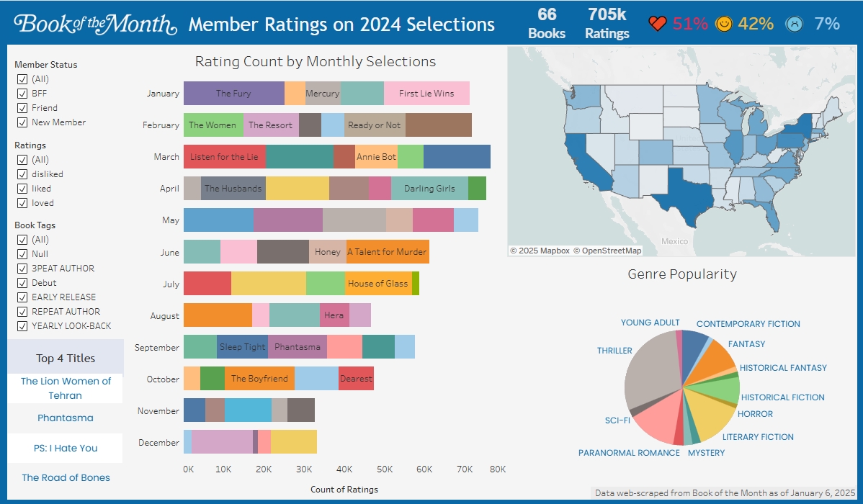Toggle the Friend checkbox in Member Status
The image size is (863, 504).
click(x=22, y=107)
